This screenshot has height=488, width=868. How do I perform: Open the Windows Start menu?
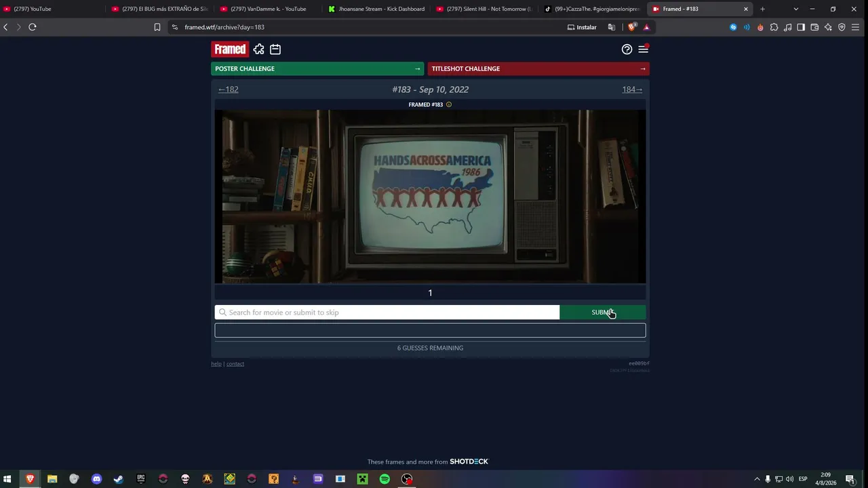[x=7, y=479]
